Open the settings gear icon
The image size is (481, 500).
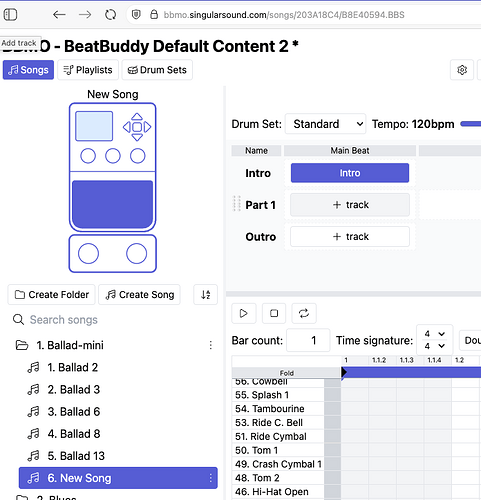[462, 70]
